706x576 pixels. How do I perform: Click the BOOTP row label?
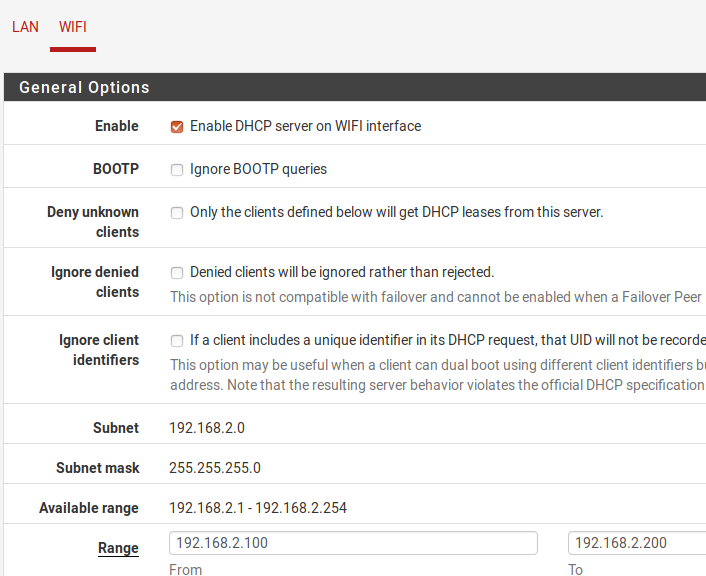[116, 169]
